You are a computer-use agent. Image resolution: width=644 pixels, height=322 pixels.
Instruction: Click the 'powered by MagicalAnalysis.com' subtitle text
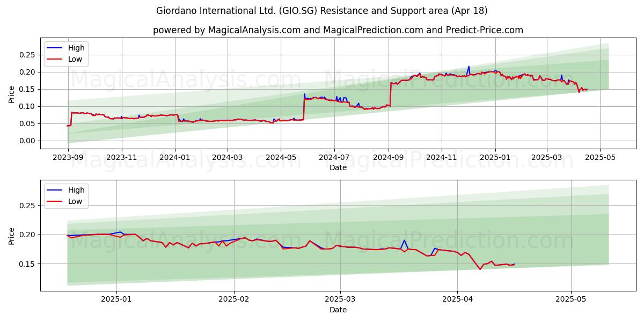pyautogui.click(x=338, y=30)
